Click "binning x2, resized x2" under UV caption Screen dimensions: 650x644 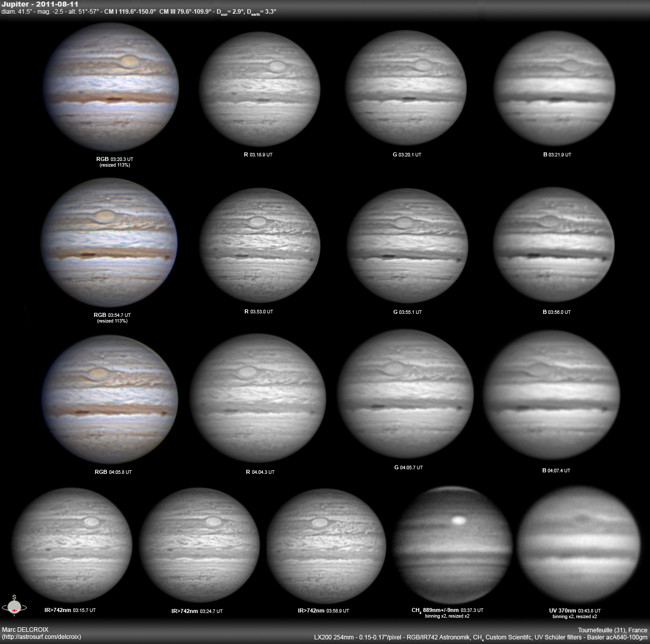[575, 616]
